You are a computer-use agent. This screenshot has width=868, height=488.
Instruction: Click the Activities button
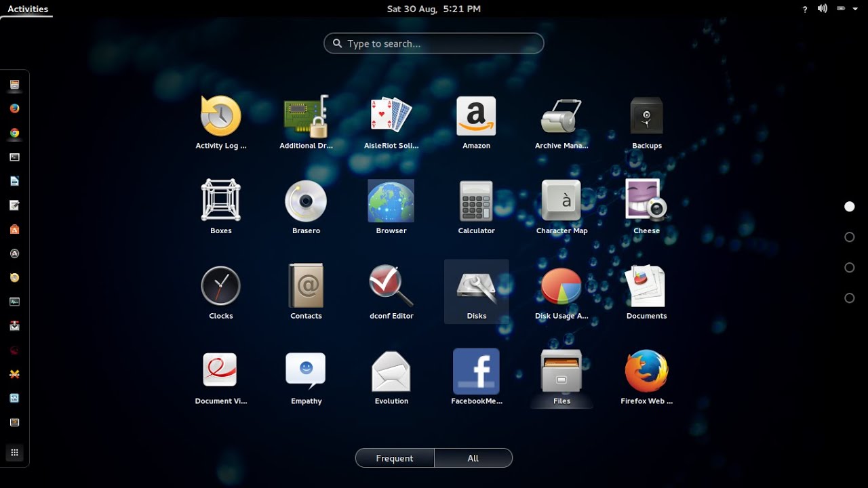tap(28, 9)
